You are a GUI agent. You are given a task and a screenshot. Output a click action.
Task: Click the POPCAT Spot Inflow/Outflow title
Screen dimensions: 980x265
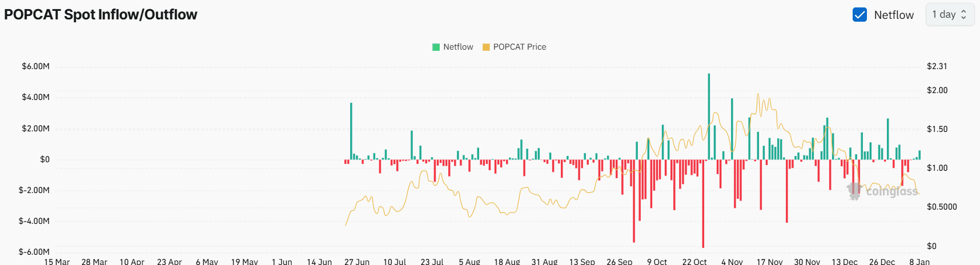pyautogui.click(x=101, y=15)
